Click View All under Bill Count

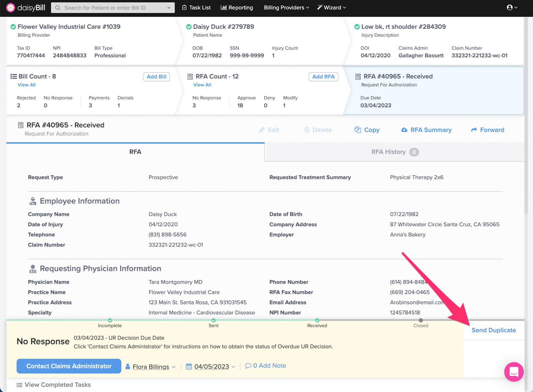coord(27,85)
